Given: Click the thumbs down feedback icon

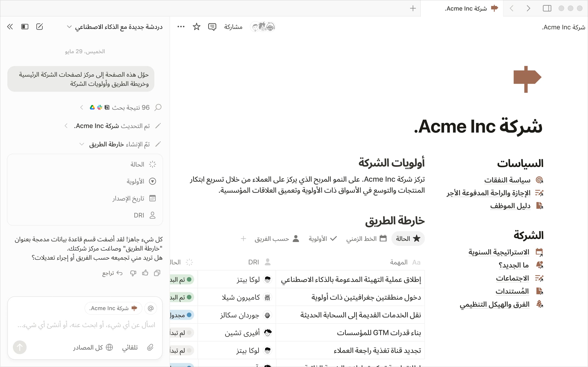Looking at the screenshot, I should (133, 273).
